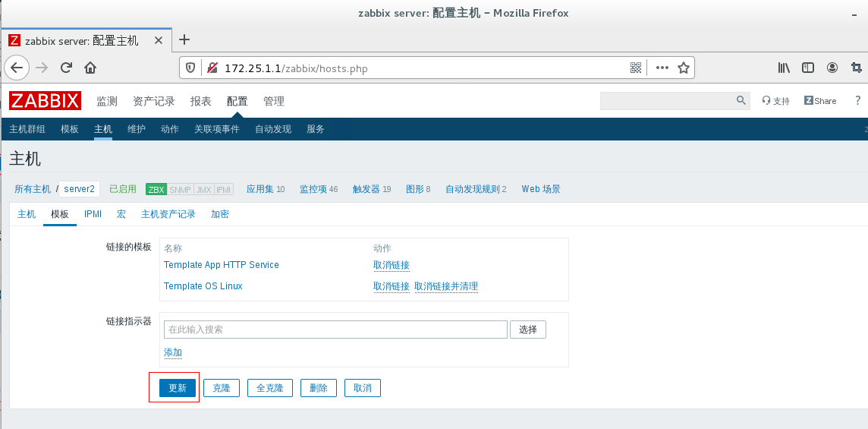Click the 选择 button

pyautogui.click(x=528, y=330)
